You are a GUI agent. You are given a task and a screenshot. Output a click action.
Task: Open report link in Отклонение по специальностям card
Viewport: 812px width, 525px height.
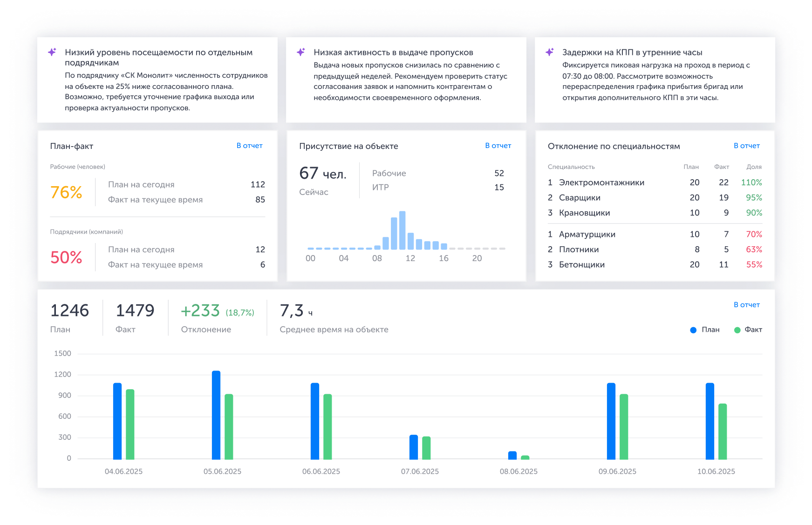[746, 146]
